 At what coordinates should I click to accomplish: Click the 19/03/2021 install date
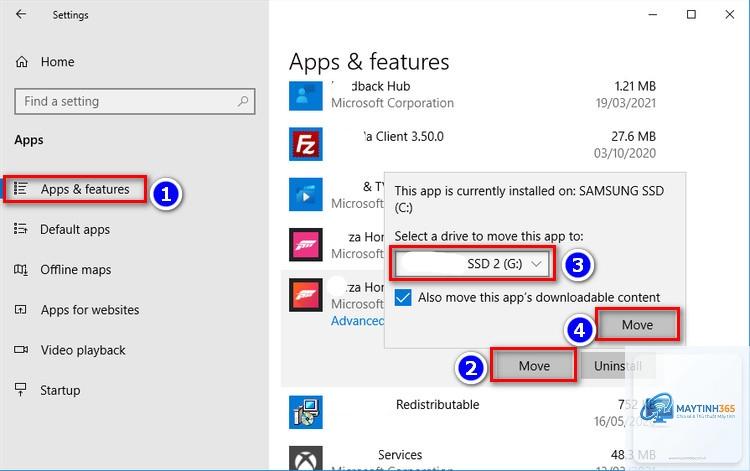(x=626, y=103)
